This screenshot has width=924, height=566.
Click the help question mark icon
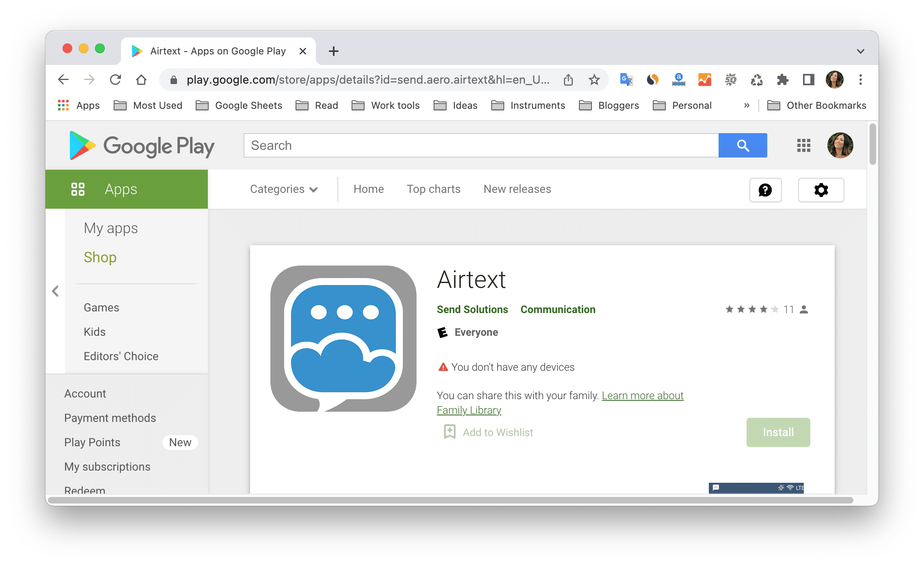(x=766, y=190)
